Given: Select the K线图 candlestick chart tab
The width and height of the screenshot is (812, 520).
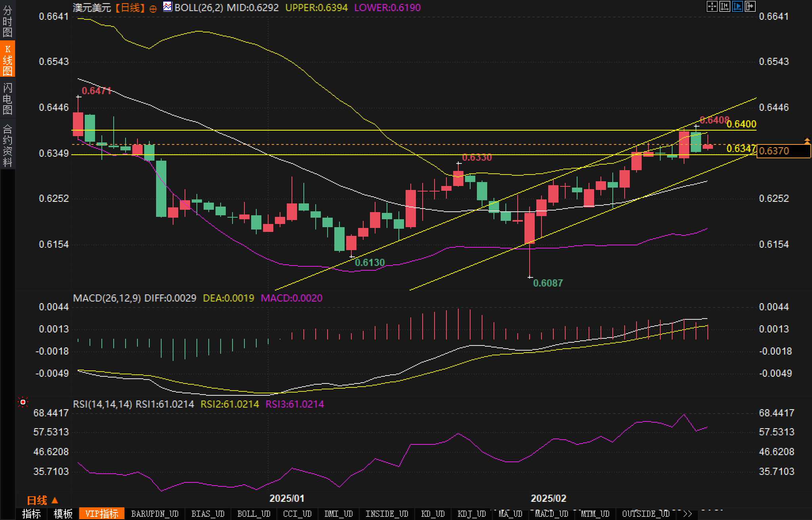Looking at the screenshot, I should (x=8, y=59).
